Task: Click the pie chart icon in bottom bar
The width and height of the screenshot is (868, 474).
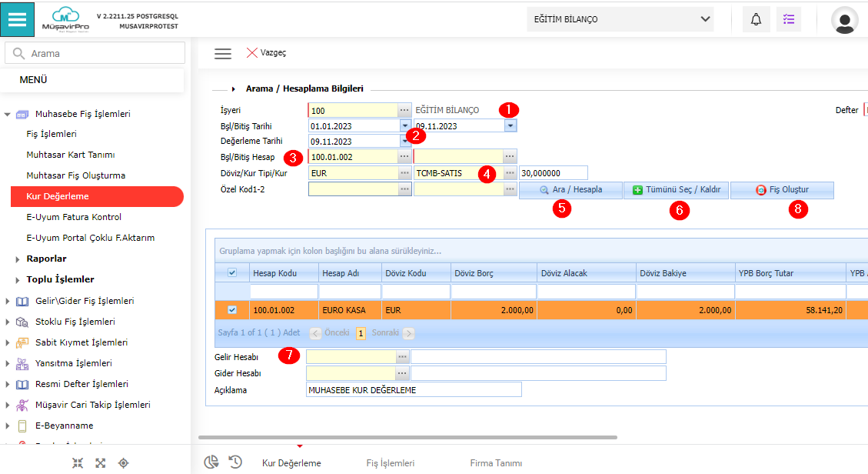Action: (x=211, y=462)
